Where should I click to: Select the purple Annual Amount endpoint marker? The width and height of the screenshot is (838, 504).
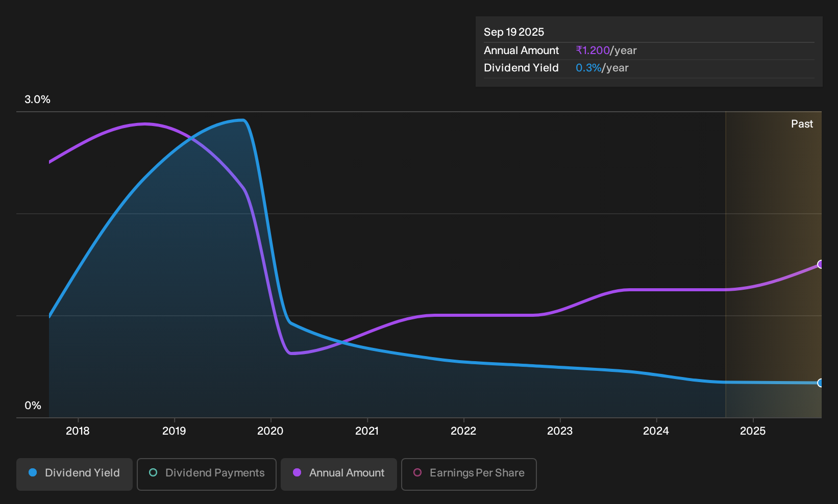pyautogui.click(x=820, y=264)
